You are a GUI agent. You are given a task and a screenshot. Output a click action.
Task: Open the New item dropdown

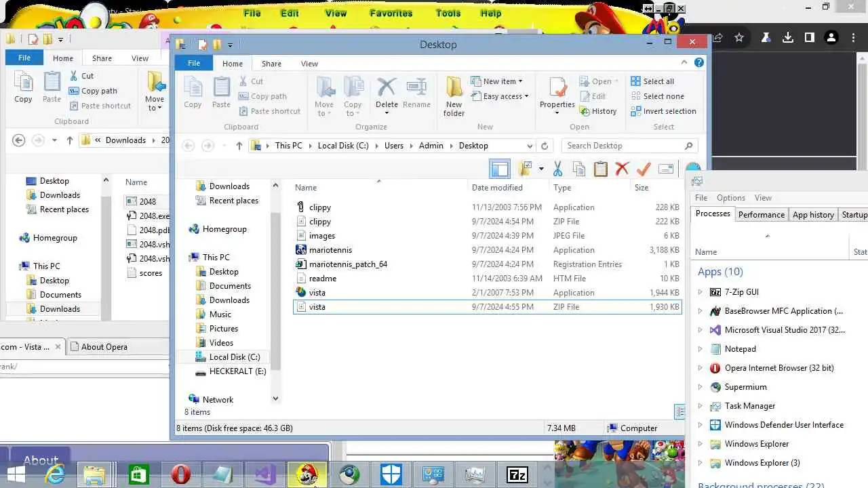pyautogui.click(x=497, y=81)
